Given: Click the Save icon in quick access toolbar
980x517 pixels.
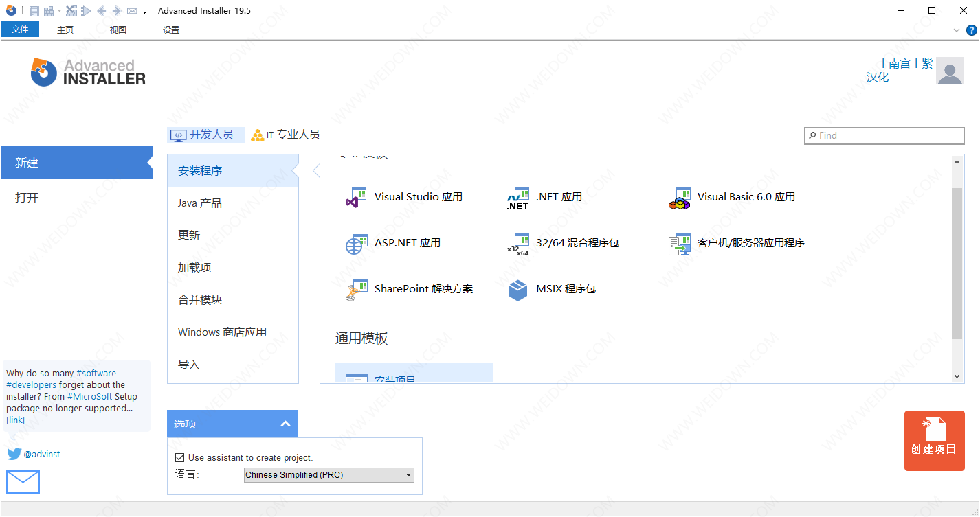Looking at the screenshot, I should click(x=34, y=11).
